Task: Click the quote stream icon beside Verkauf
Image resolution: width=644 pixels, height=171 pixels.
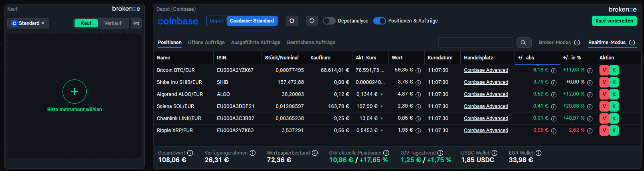Action: pyautogui.click(x=136, y=23)
